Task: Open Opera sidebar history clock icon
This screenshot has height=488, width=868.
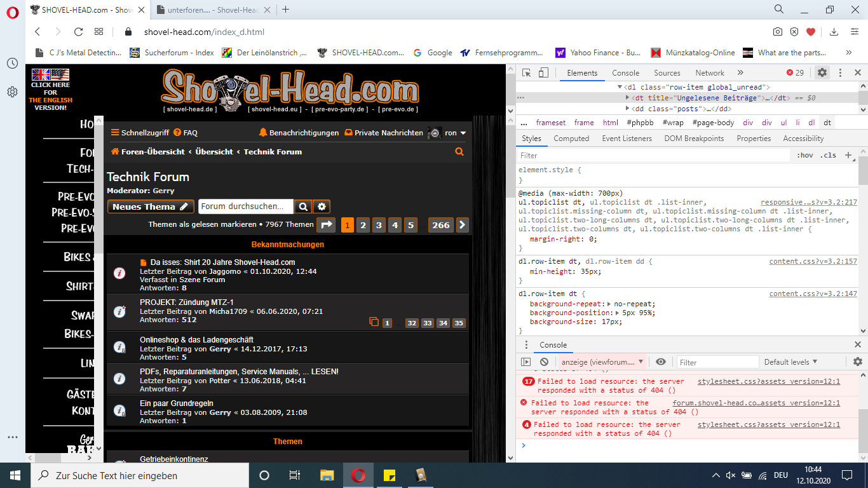Action: (13, 64)
